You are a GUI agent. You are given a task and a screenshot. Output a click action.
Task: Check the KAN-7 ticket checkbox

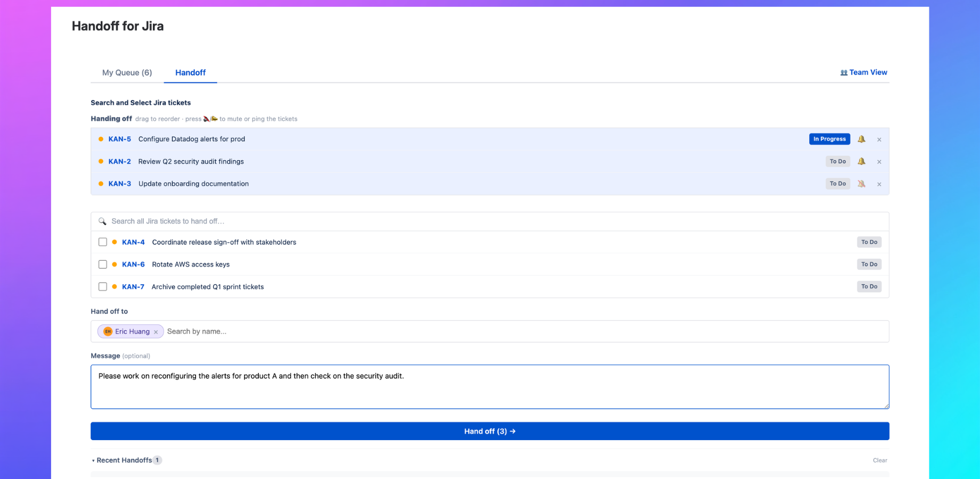point(103,287)
